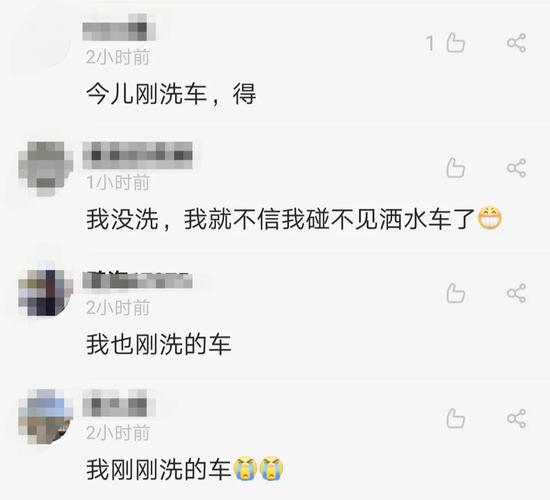Tap comment text '我刚刚洗的车' with crying emojis
Image resolution: width=550 pixels, height=500 pixels.
[x=185, y=469]
